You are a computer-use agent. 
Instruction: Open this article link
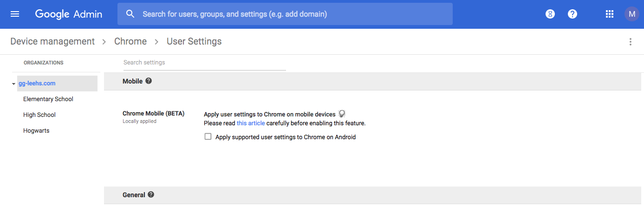pos(251,123)
